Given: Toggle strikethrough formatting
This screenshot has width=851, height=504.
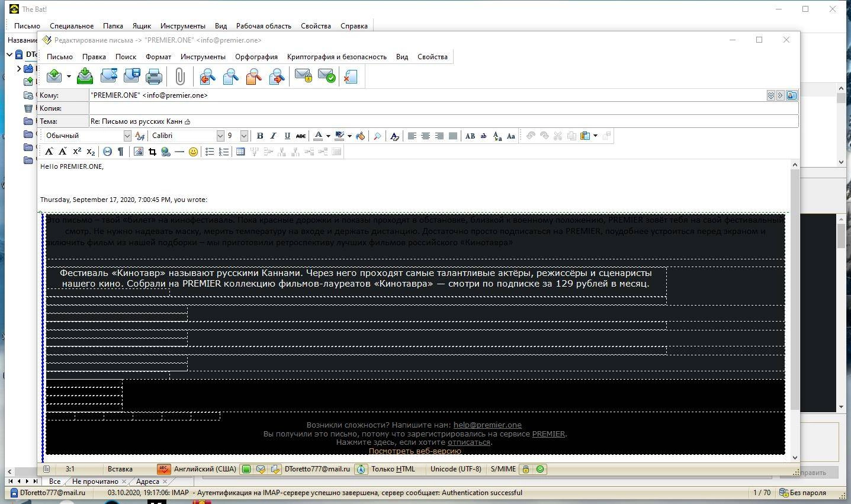Looking at the screenshot, I should point(301,136).
